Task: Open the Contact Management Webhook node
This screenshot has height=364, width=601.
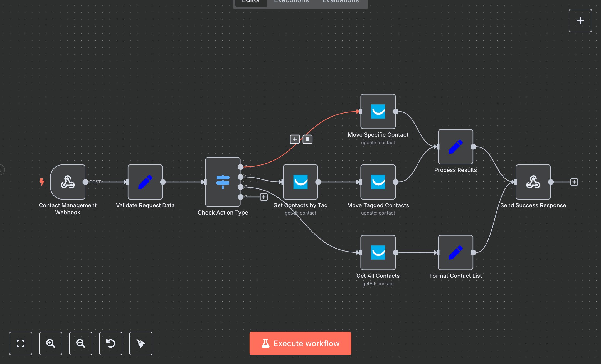Action: (x=67, y=182)
